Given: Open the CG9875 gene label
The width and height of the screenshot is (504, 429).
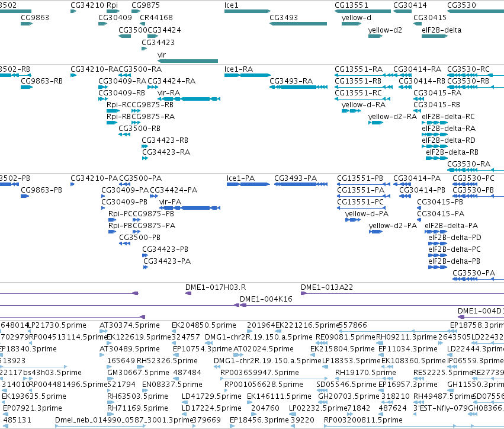Looking at the screenshot, I should 146,5.
